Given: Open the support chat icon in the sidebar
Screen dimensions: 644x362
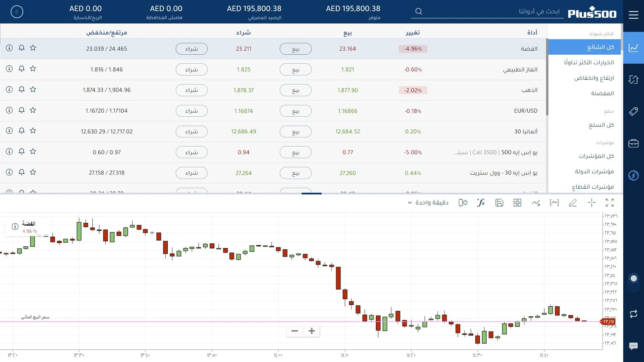Looking at the screenshot, I should point(634,346).
